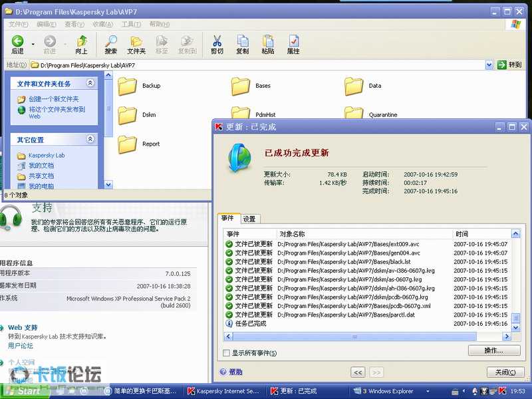Viewport: 532px width, 399px height.
Task: Click the event list horizontal scrollbar thumb
Action: tap(354, 336)
